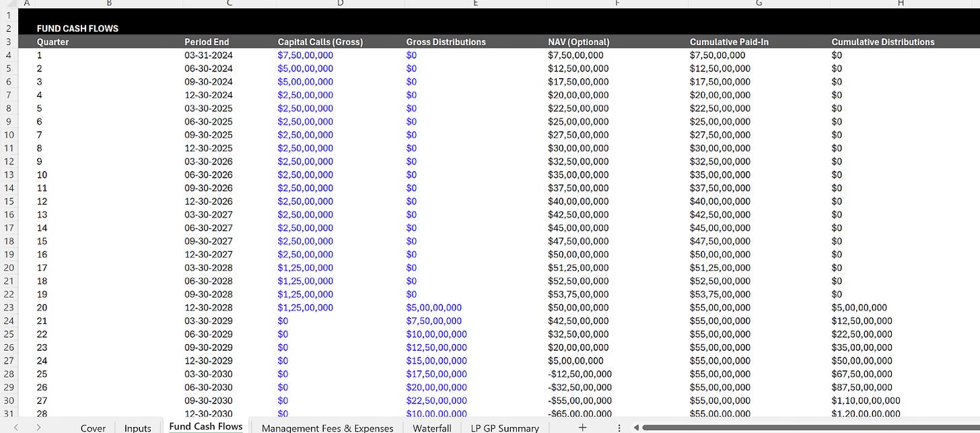Viewport: 980px width, 433px height.
Task: Click the next sheet navigation arrow
Action: coord(38,427)
